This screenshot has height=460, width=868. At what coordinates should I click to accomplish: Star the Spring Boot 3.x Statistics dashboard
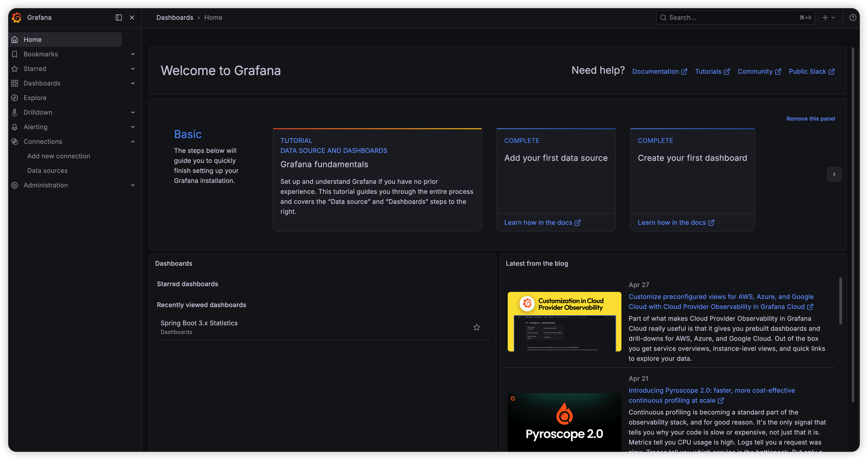(477, 327)
